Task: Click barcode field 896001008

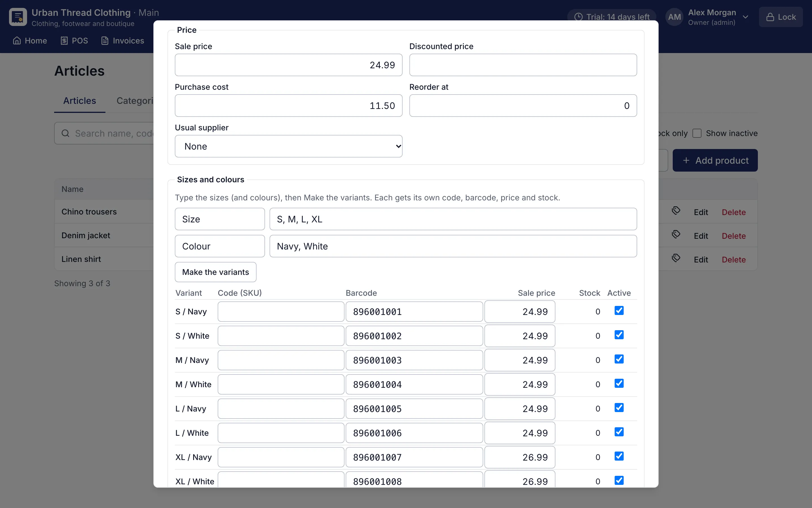Action: click(x=414, y=479)
